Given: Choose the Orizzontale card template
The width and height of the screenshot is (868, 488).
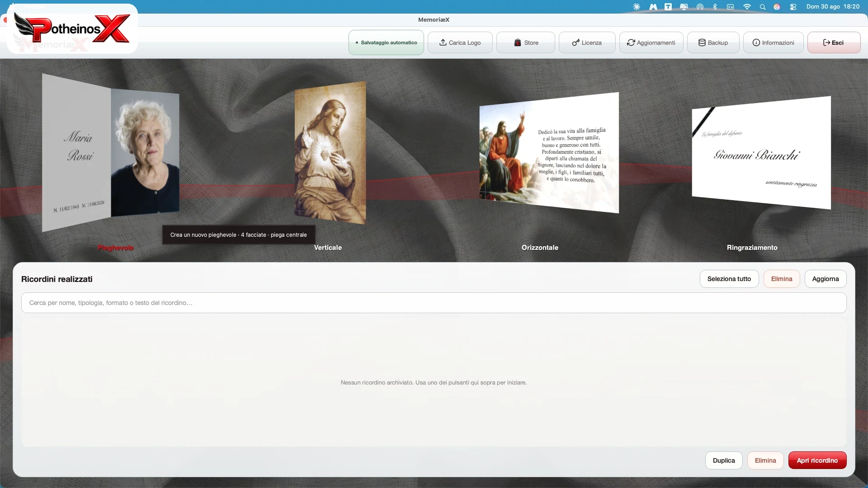Looking at the screenshot, I should coord(549,153).
